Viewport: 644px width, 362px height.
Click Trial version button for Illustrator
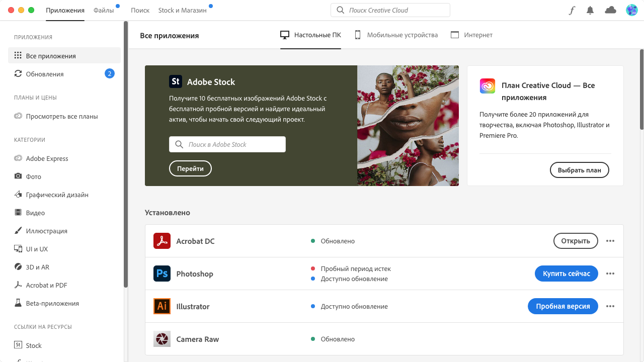(562, 306)
